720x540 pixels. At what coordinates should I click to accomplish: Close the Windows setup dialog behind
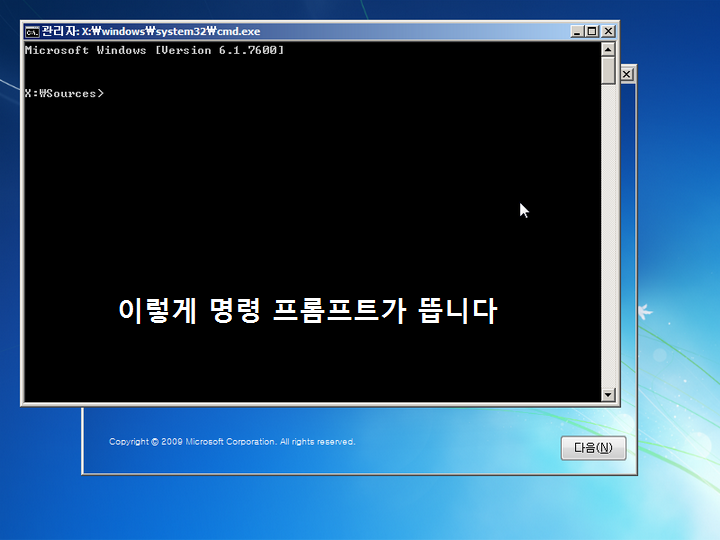pos(627,74)
